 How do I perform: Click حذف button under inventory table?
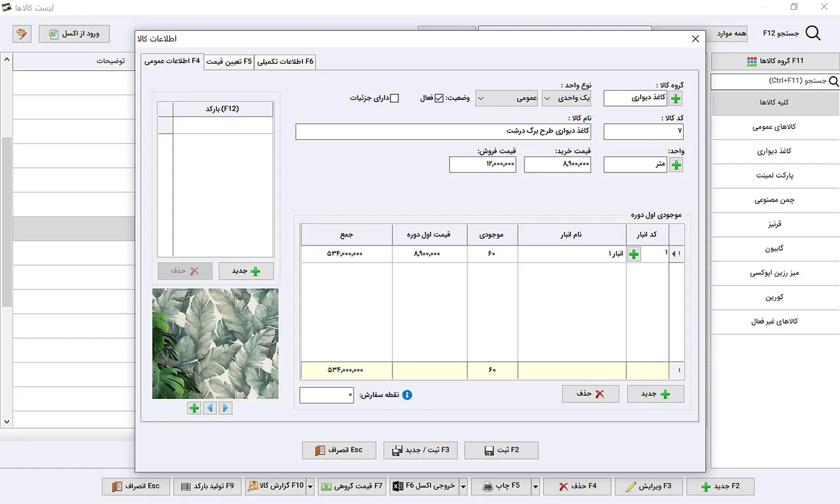tap(591, 394)
